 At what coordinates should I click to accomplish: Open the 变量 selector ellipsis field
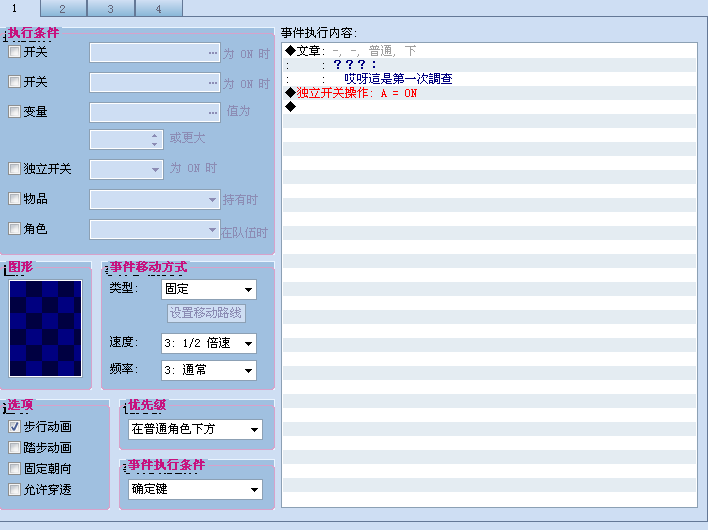155,112
